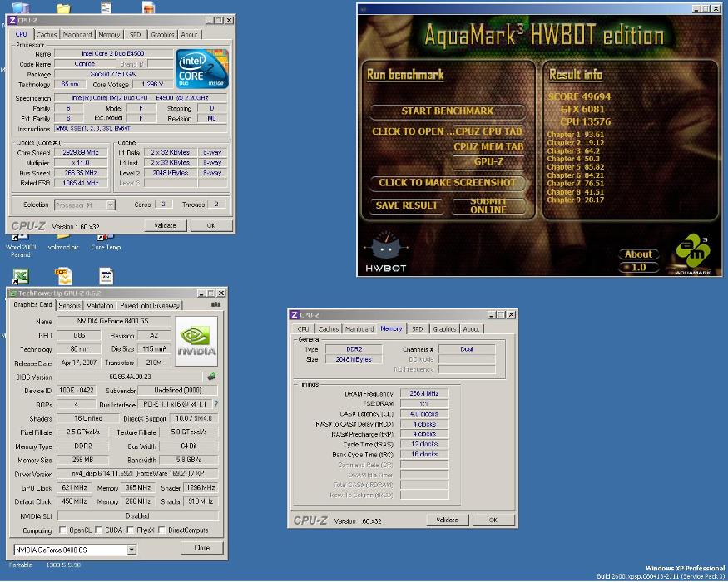Click the GPU-Z button in AquaMark
This screenshot has width=728, height=582.
(x=488, y=161)
